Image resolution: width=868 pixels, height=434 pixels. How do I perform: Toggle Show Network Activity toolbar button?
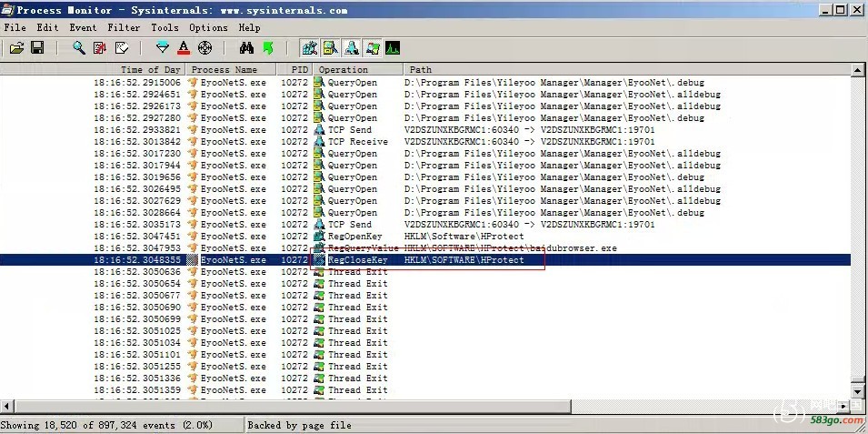tap(352, 48)
